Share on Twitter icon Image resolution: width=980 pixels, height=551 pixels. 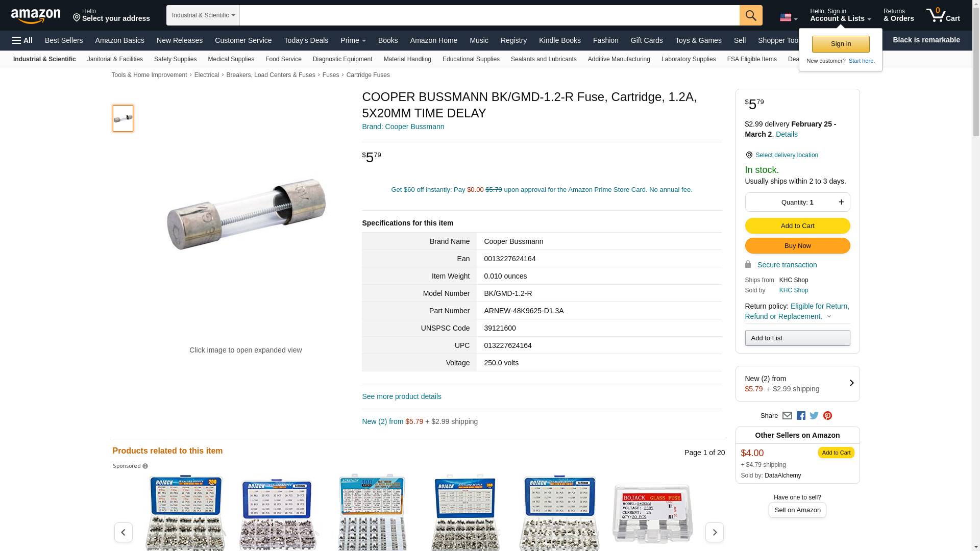click(x=814, y=416)
